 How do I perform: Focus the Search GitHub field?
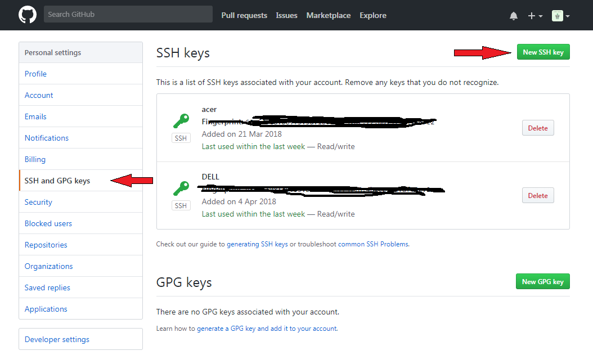(128, 14)
